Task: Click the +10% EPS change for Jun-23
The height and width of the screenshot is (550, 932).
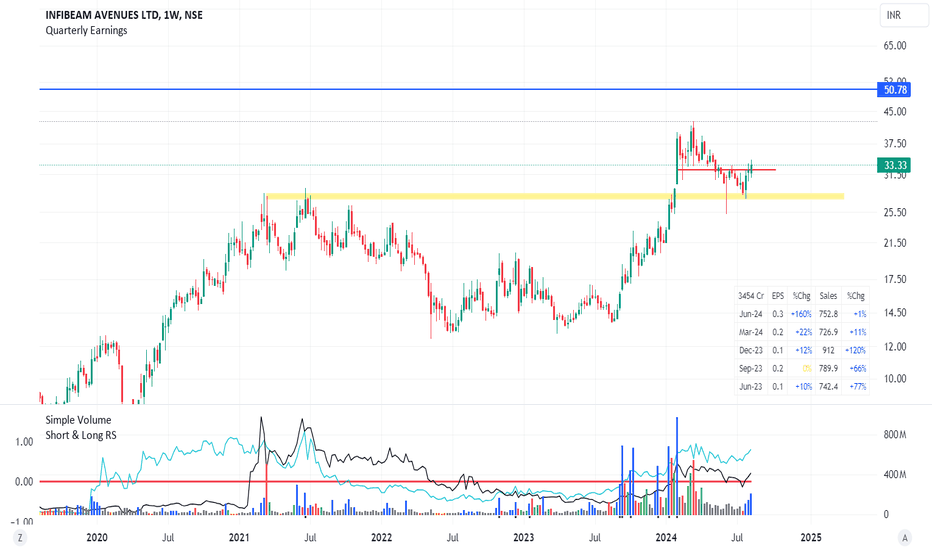Action: click(x=802, y=386)
